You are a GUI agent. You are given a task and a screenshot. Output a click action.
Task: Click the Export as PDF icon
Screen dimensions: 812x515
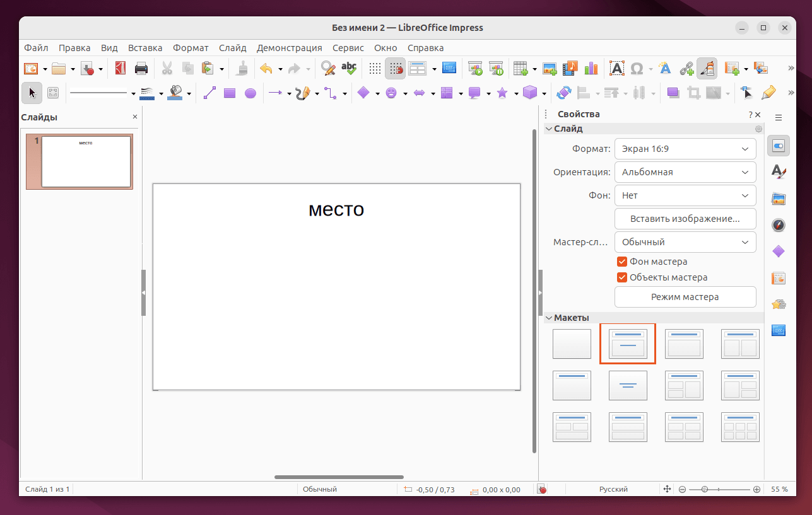[120, 68]
